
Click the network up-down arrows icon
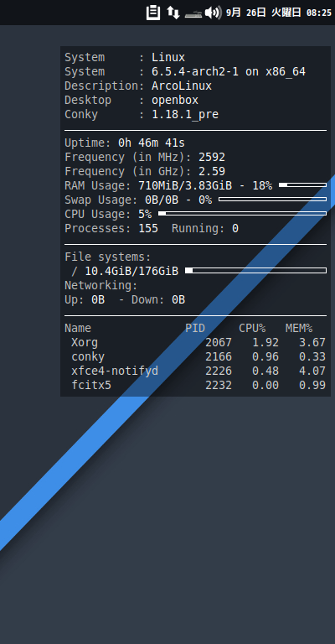coord(173,13)
